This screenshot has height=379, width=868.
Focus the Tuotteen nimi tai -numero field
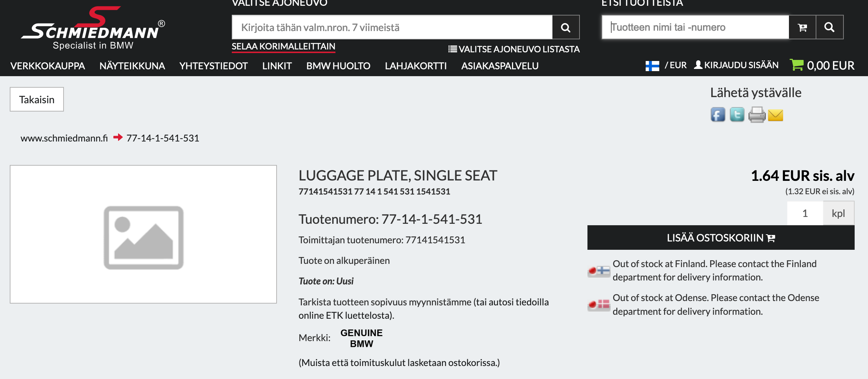tap(695, 27)
